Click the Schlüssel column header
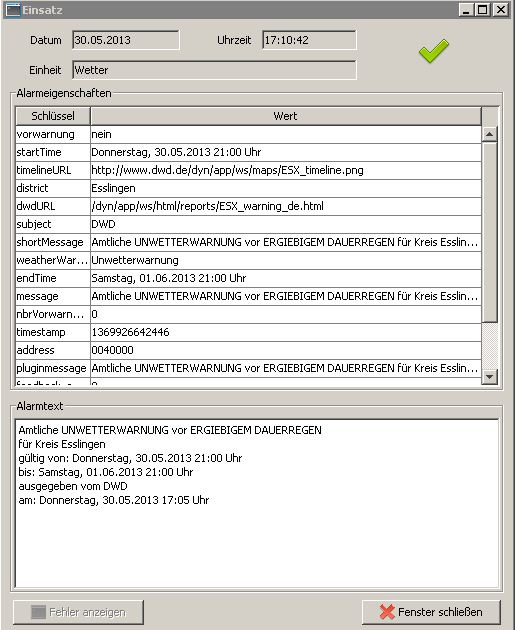Viewport: 515px width, 630px height. (53, 116)
